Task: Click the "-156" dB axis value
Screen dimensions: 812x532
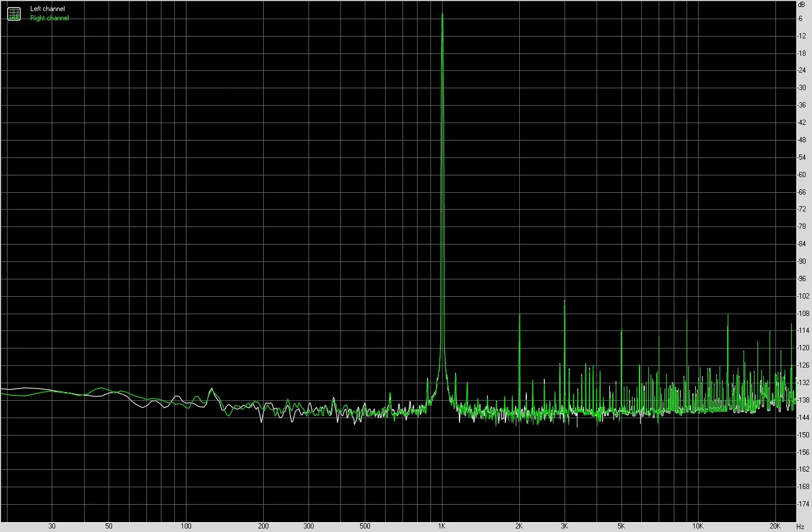Action: point(803,452)
